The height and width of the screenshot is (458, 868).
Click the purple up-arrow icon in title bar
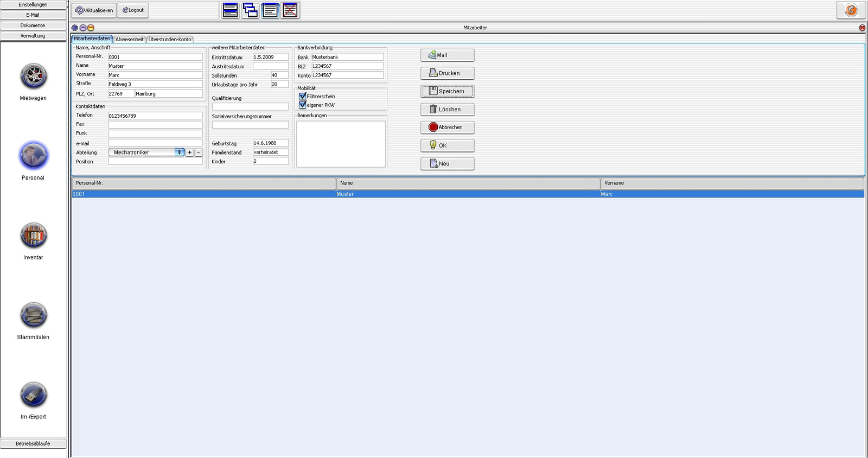(x=83, y=28)
